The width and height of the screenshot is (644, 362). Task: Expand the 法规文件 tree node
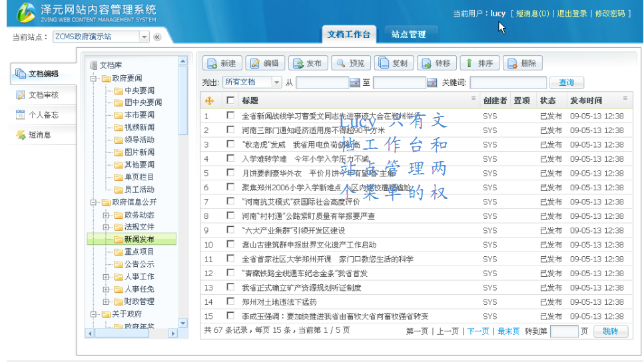click(x=105, y=227)
